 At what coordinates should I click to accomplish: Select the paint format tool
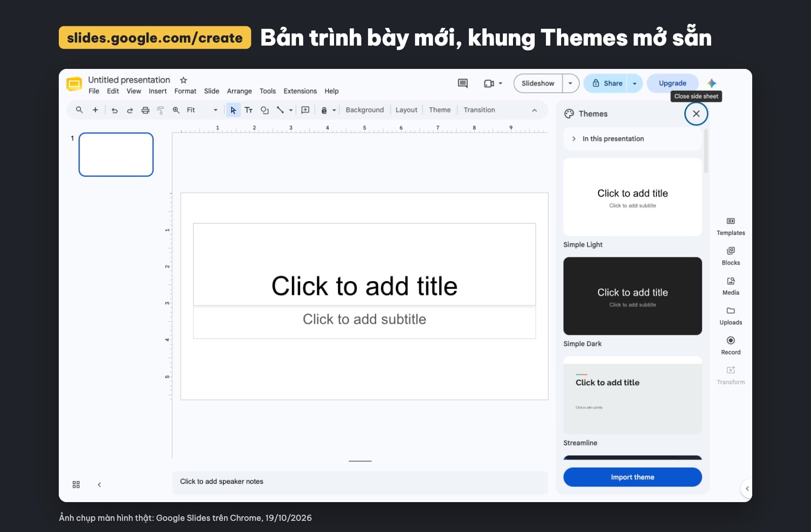coord(161,110)
